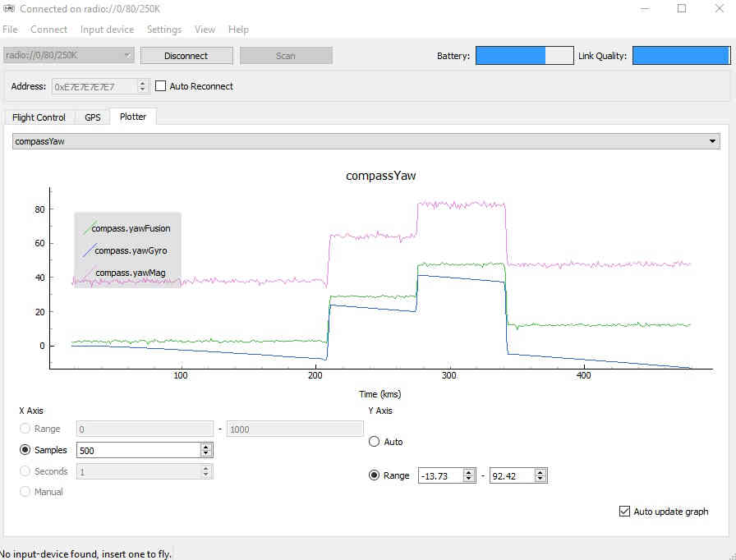The height and width of the screenshot is (560, 736).
Task: Open the Input device menu
Action: [x=107, y=30]
